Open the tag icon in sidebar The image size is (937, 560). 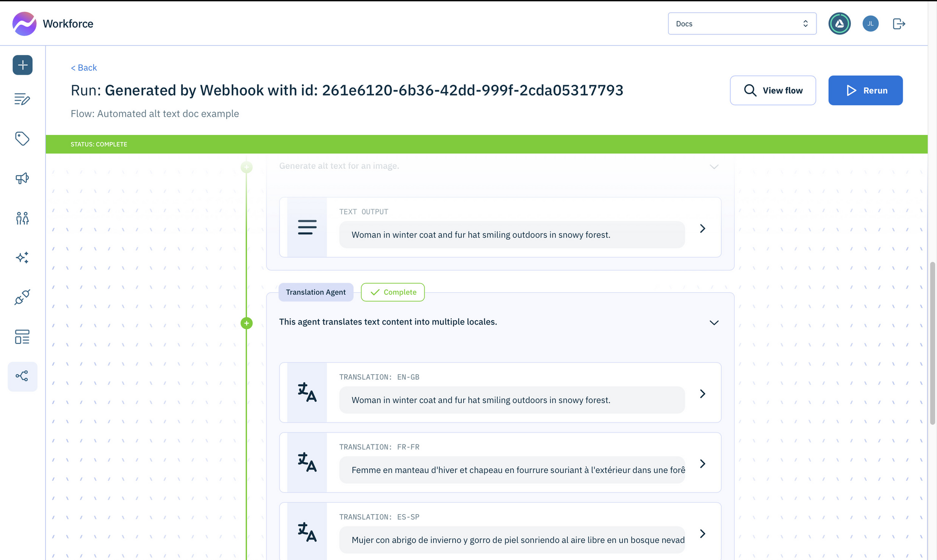click(x=22, y=138)
